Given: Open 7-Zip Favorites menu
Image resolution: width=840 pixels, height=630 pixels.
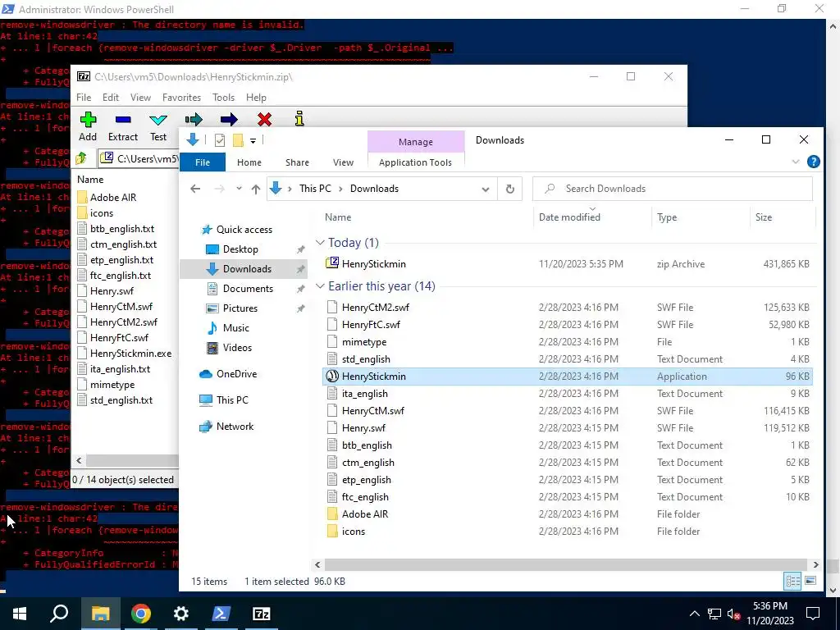Looking at the screenshot, I should click(181, 98).
